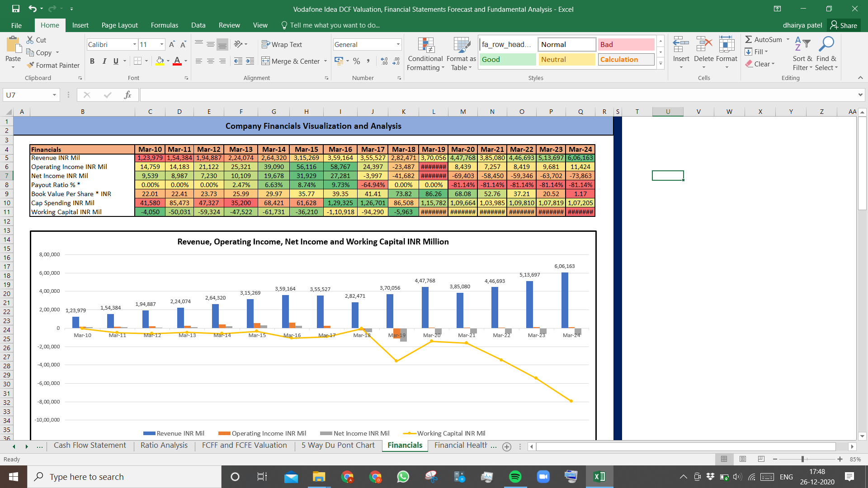Click the Orientation text-angle icon
Screen dimensions: 868x488
click(238, 44)
